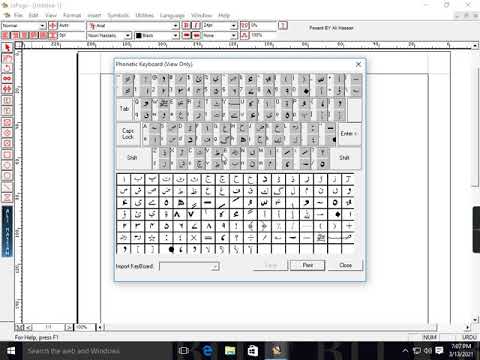Click the vertical scrollbar down arrow
This screenshot has height=360, width=480.
pos(476,319)
